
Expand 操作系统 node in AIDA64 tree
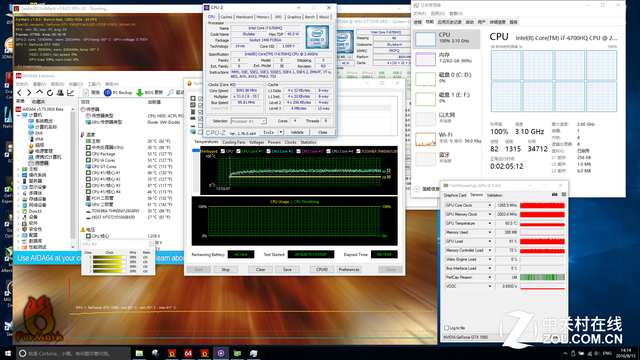tap(18, 175)
